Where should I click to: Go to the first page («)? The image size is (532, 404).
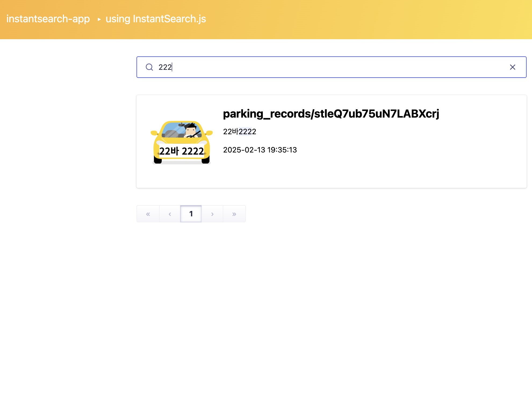pyautogui.click(x=148, y=214)
